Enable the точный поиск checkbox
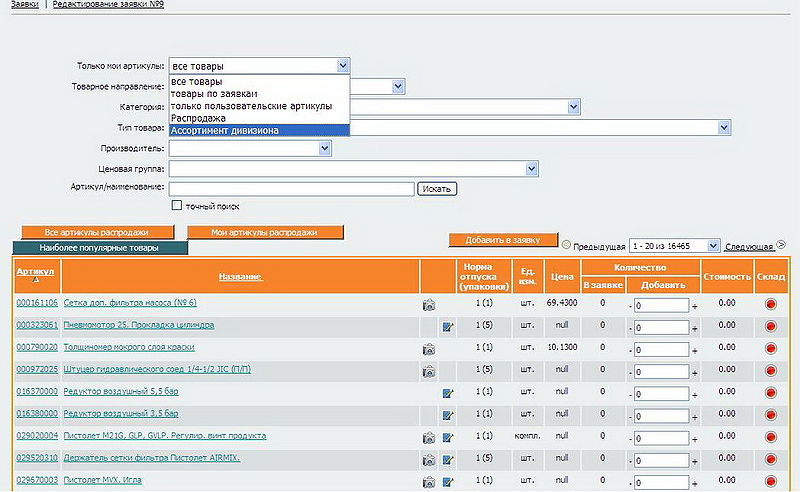Viewport: 800px width, 492px height. [177, 206]
